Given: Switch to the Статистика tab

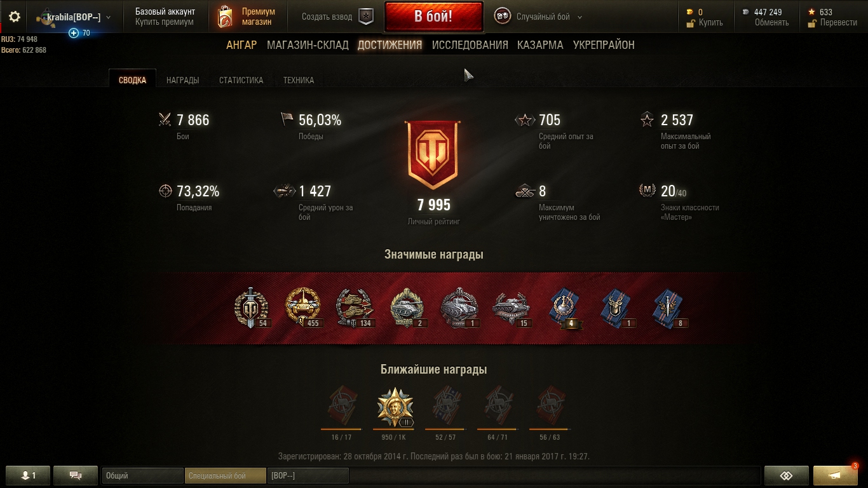Looking at the screenshot, I should [x=241, y=80].
